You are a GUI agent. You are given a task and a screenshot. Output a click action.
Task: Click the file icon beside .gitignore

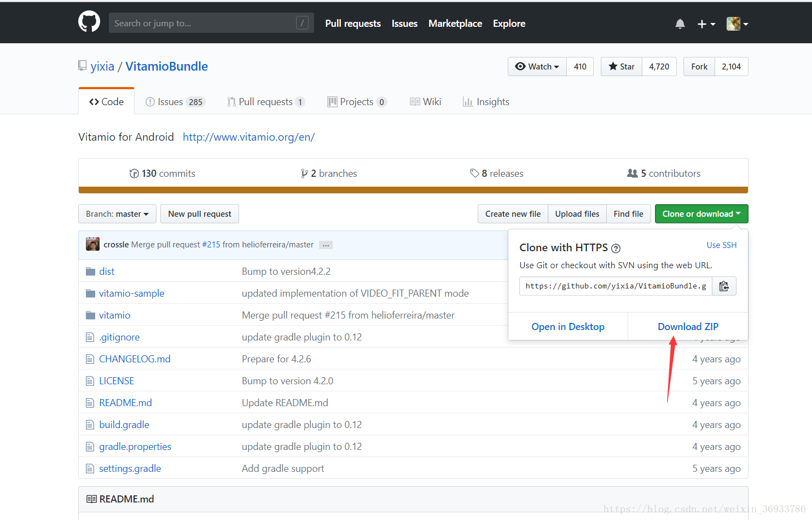(x=90, y=337)
